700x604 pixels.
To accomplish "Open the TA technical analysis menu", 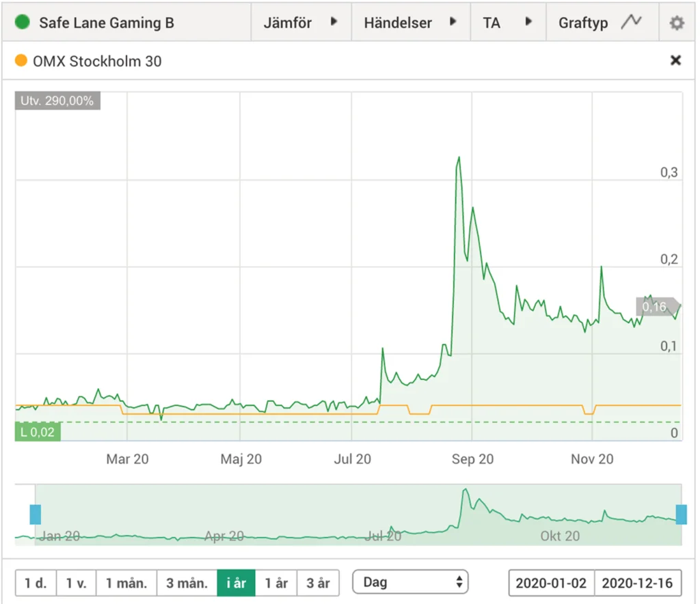I will coord(508,23).
